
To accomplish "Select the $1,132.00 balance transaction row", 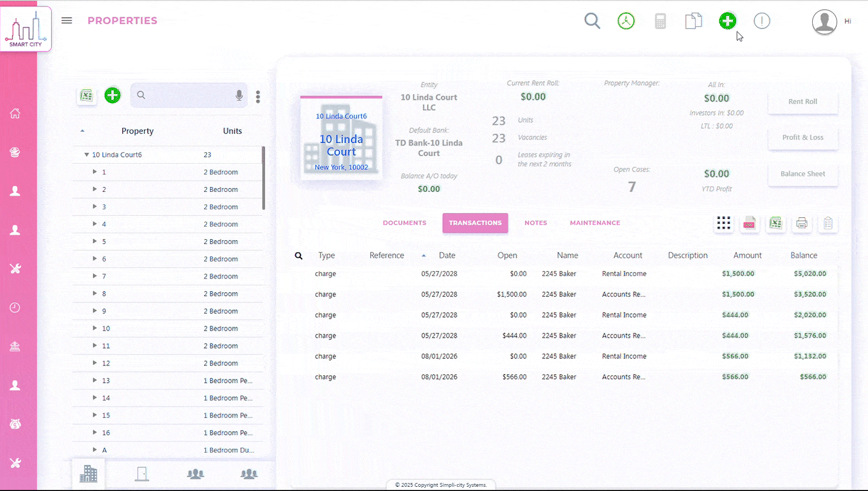I will [x=567, y=357].
